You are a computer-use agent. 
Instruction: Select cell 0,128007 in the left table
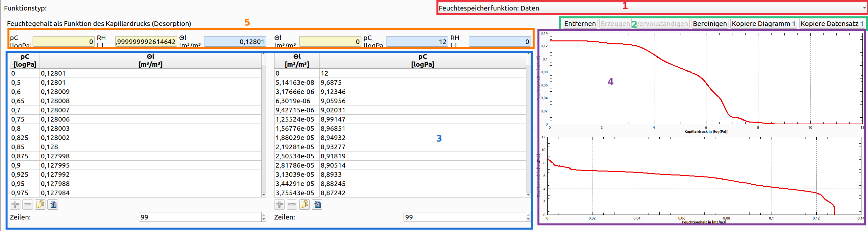coord(151,110)
